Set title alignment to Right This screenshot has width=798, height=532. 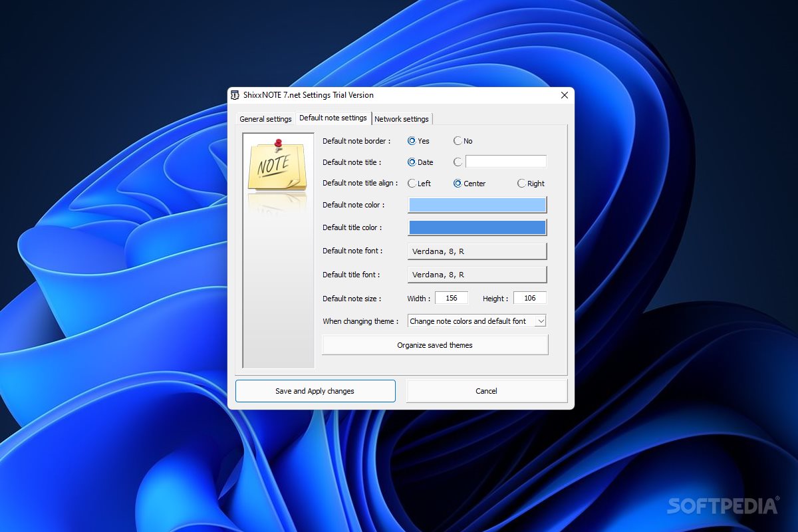coord(531,184)
